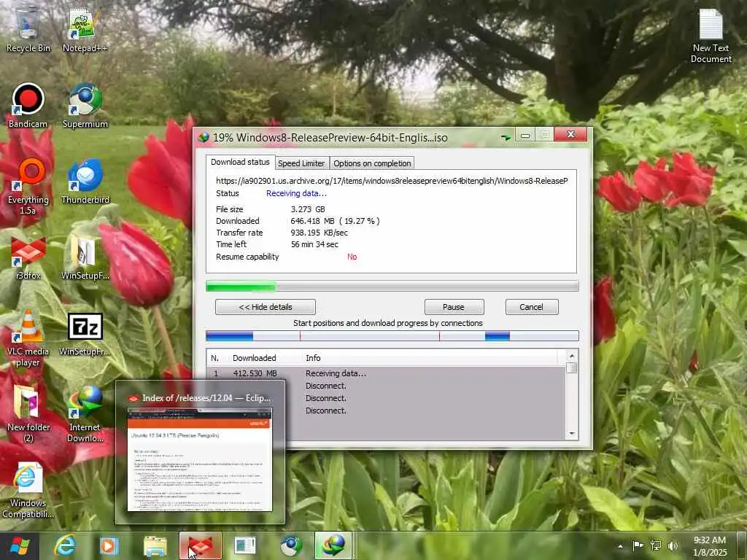
Task: Click the connections progress segment bar
Action: (392, 335)
